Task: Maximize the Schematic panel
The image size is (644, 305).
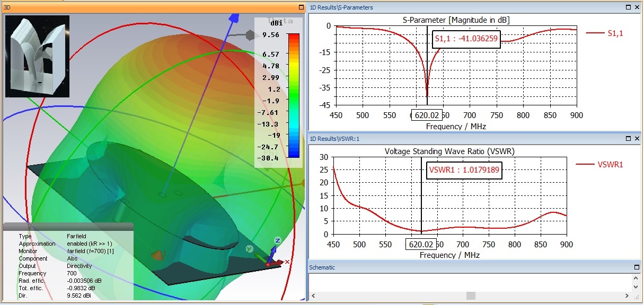Action: point(637,267)
